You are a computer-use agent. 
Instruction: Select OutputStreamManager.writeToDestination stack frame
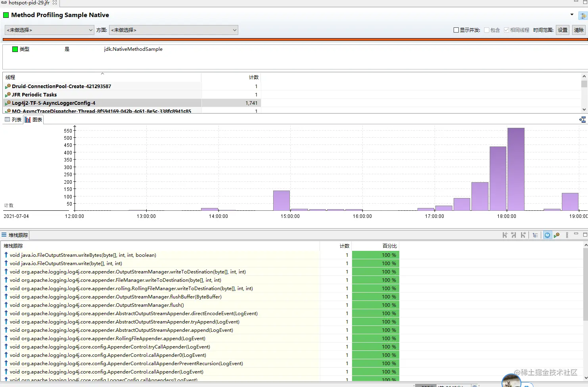click(200, 271)
